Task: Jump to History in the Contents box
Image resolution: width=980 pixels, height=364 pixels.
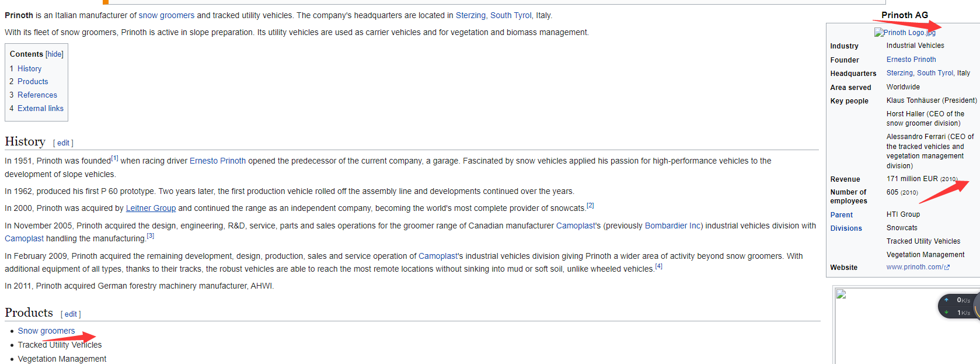Action: point(29,68)
